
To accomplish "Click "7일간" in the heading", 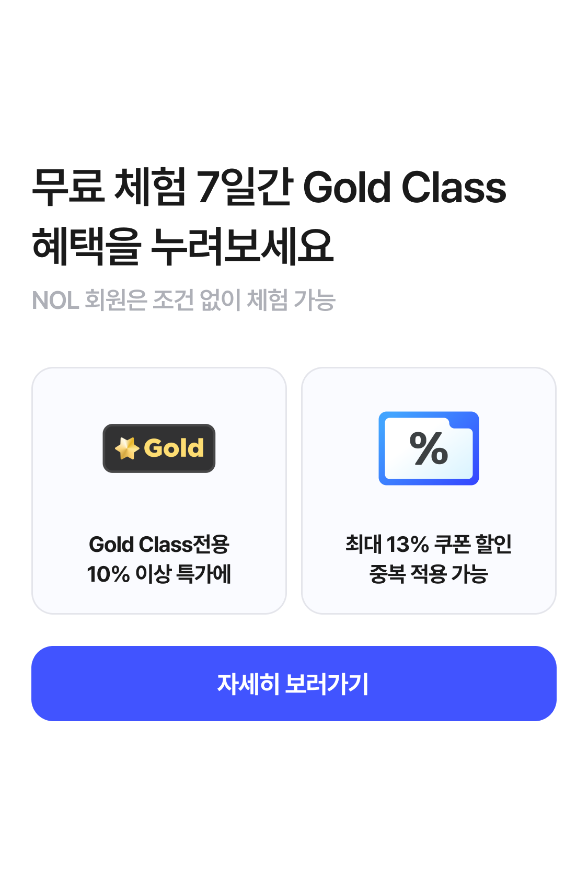I will pos(243,187).
